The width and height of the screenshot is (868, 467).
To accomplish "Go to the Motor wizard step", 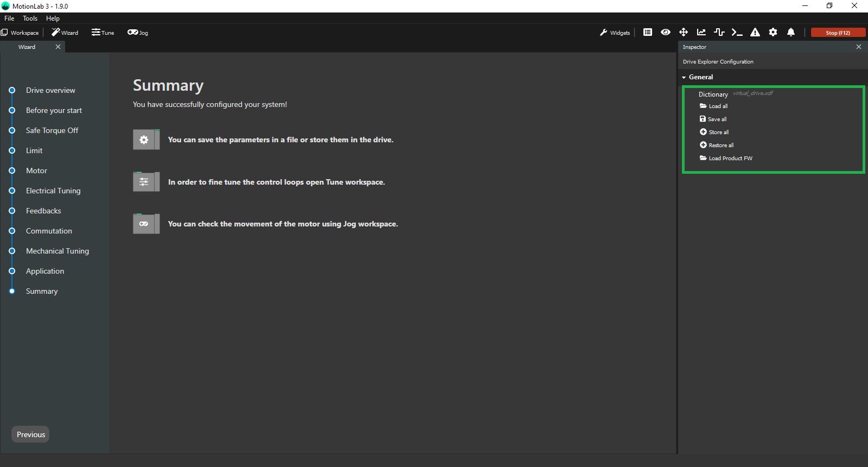I will click(36, 171).
